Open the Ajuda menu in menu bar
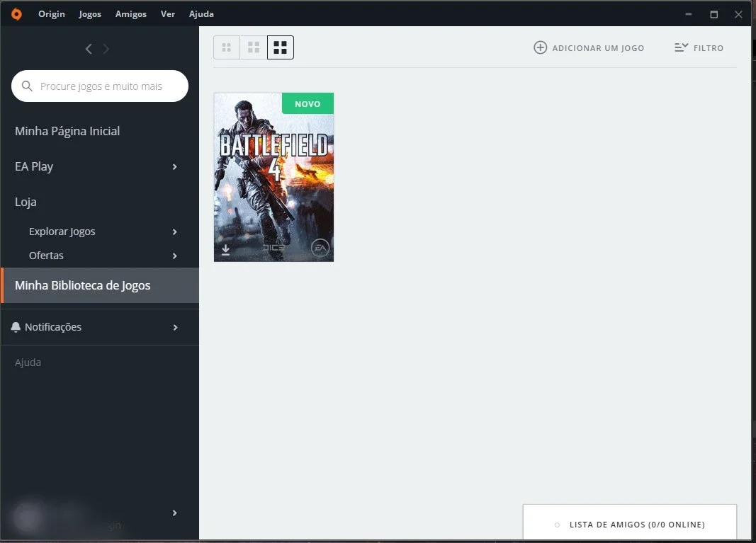 point(201,14)
